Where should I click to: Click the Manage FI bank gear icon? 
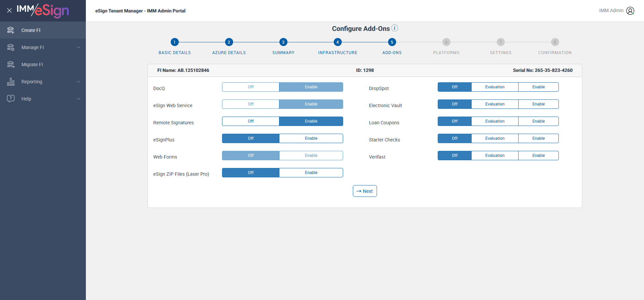(11, 47)
